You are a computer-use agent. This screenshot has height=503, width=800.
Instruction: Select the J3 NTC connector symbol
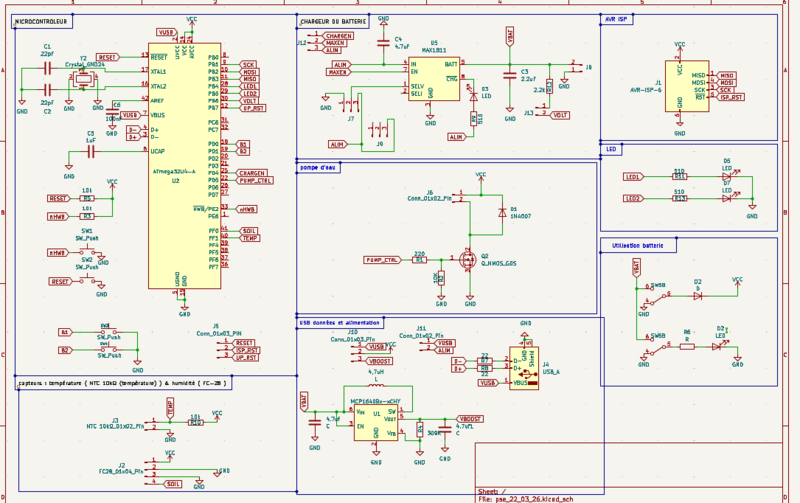153,424
